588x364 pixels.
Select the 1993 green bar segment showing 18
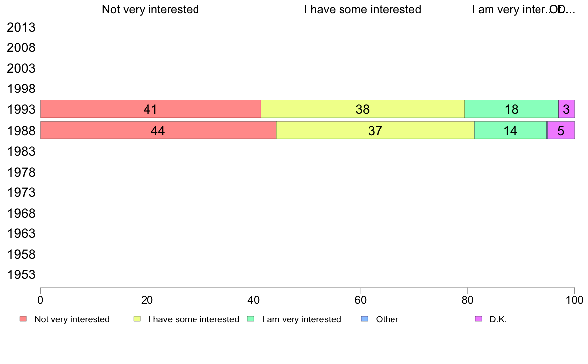511,109
